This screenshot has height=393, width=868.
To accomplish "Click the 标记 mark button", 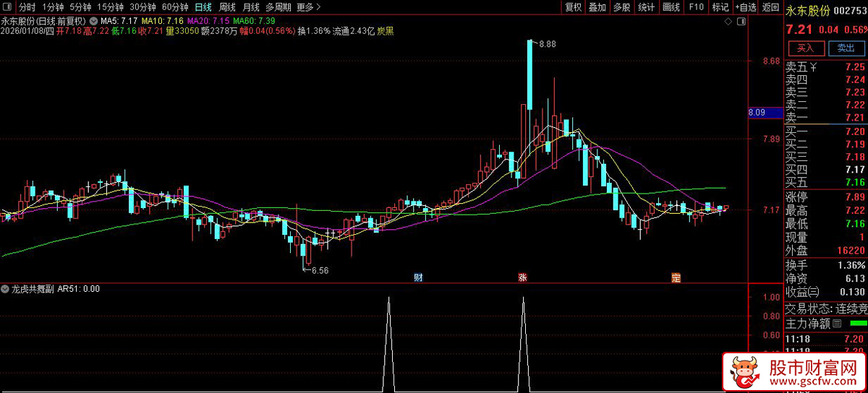I will click(720, 7).
